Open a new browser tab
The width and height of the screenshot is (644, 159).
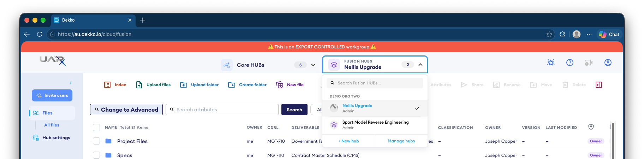tap(143, 20)
